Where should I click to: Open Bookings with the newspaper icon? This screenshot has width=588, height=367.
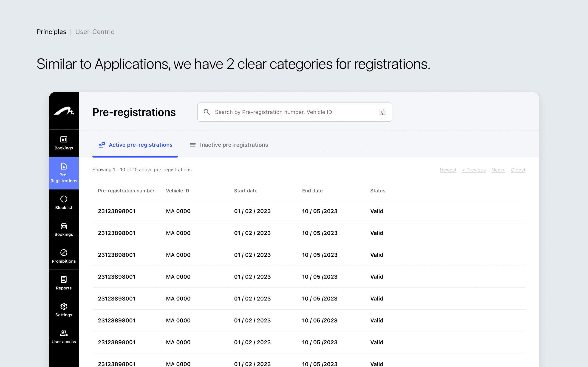pos(64,143)
